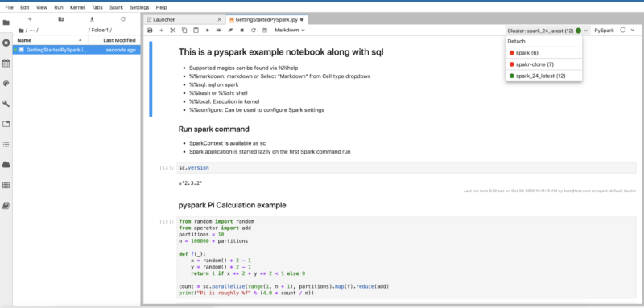Open the table grid sidebar icon
The width and height of the screenshot is (644, 308).
pyautogui.click(x=6, y=185)
